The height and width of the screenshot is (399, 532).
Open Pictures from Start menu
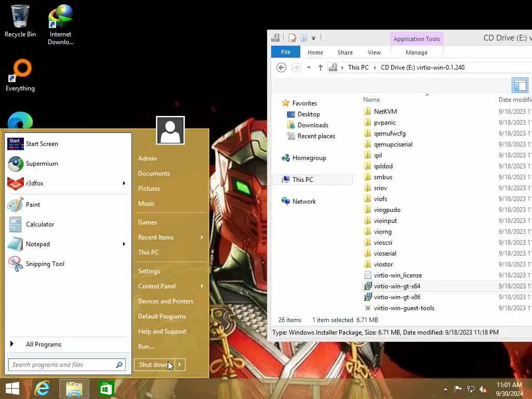[149, 188]
